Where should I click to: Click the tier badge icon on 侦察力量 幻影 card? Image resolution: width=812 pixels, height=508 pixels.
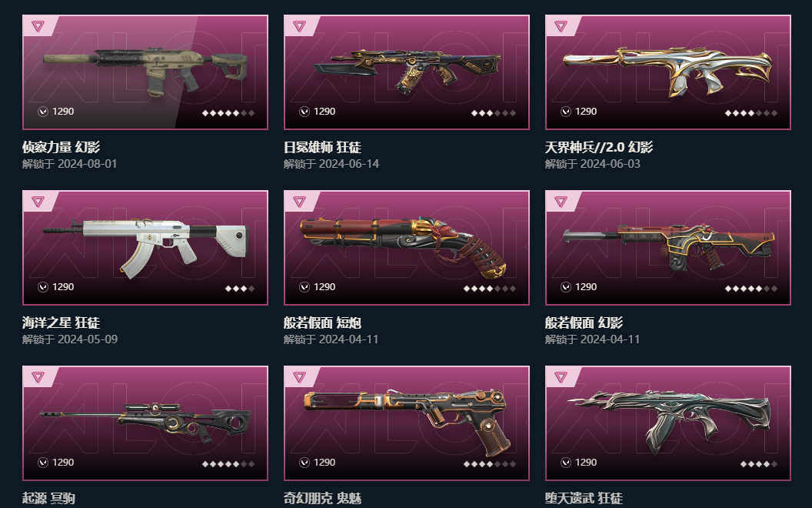click(x=38, y=26)
